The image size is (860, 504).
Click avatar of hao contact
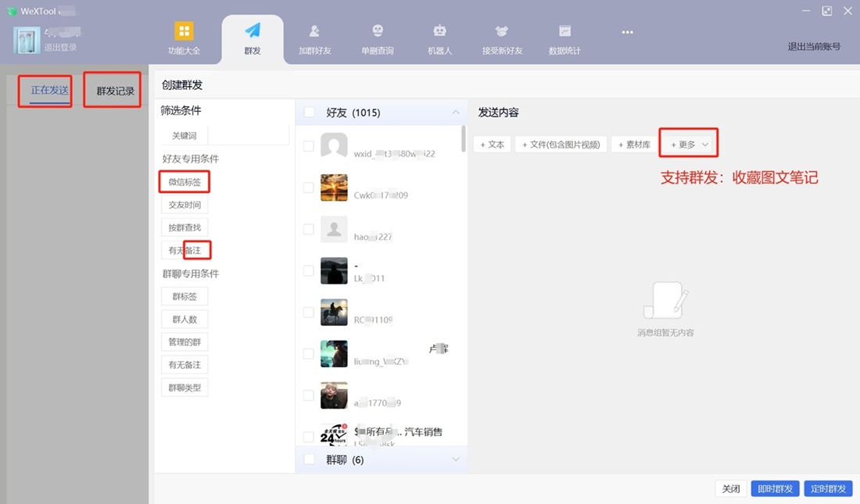(x=334, y=229)
